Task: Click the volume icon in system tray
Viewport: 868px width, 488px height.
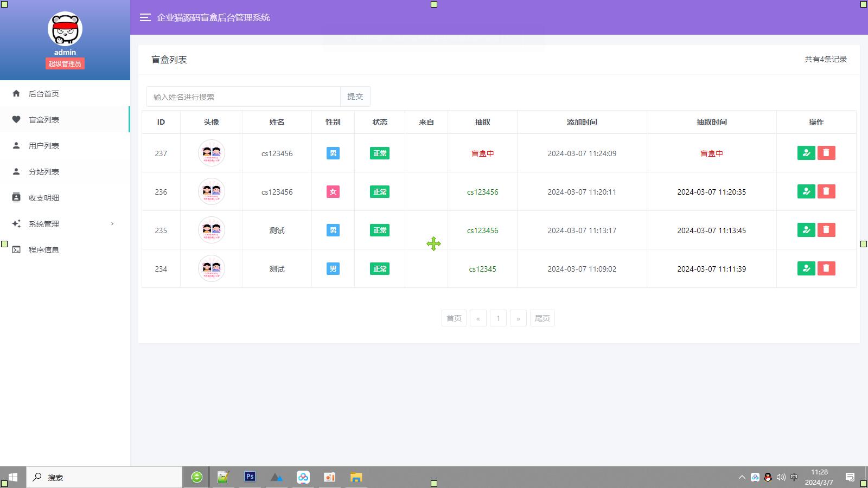Action: point(781,477)
